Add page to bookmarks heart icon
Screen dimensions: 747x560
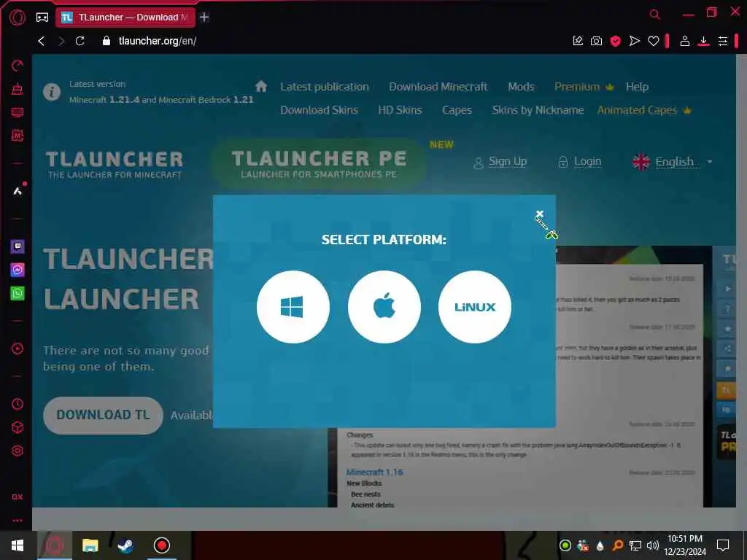click(x=653, y=41)
